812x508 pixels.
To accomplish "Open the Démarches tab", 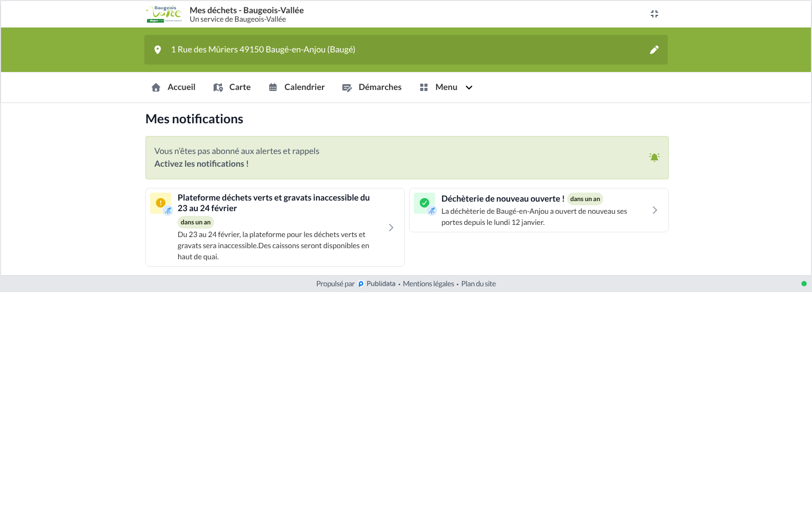I will click(372, 87).
